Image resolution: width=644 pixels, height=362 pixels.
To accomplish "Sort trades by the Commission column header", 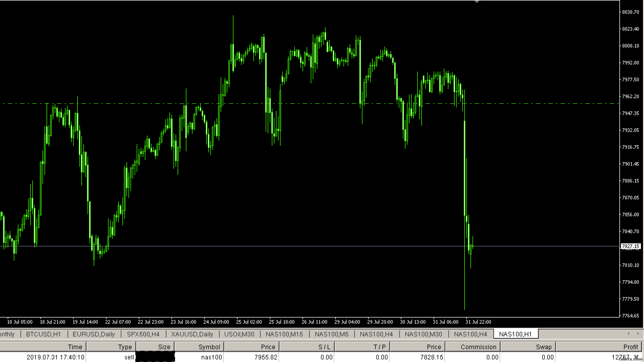I will coord(473,347).
